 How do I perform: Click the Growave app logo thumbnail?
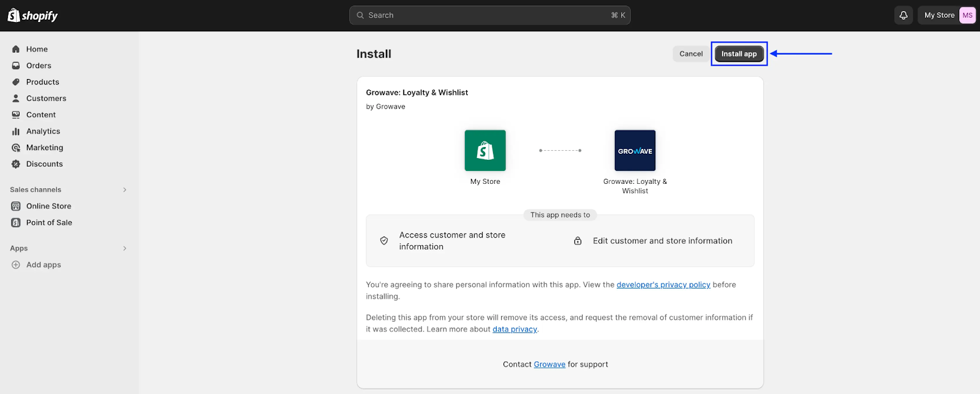tap(635, 150)
